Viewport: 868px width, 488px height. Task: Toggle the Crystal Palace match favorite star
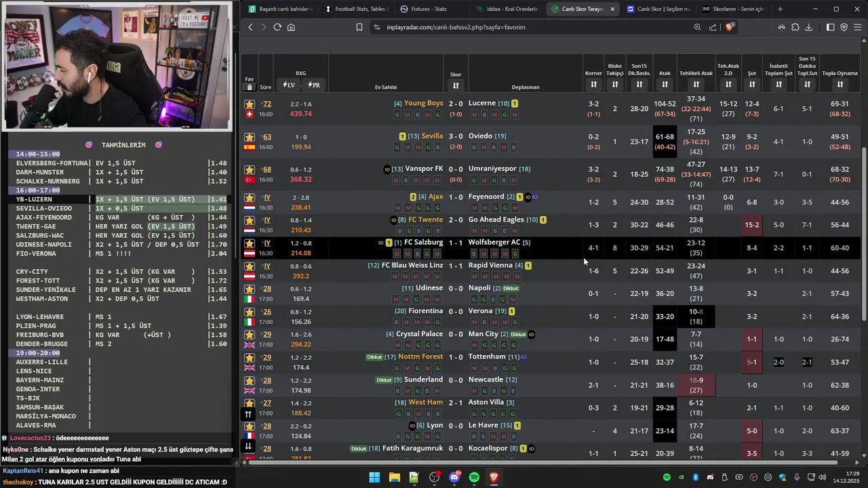click(250, 334)
